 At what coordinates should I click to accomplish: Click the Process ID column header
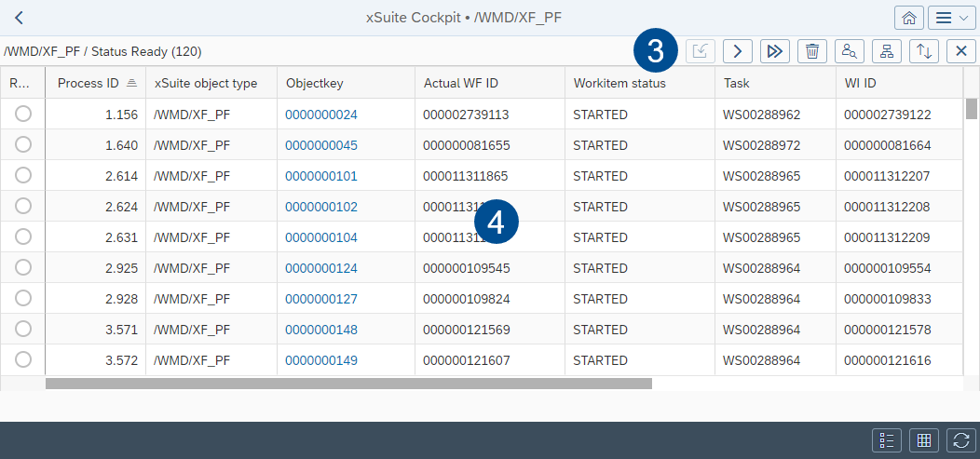coord(88,83)
